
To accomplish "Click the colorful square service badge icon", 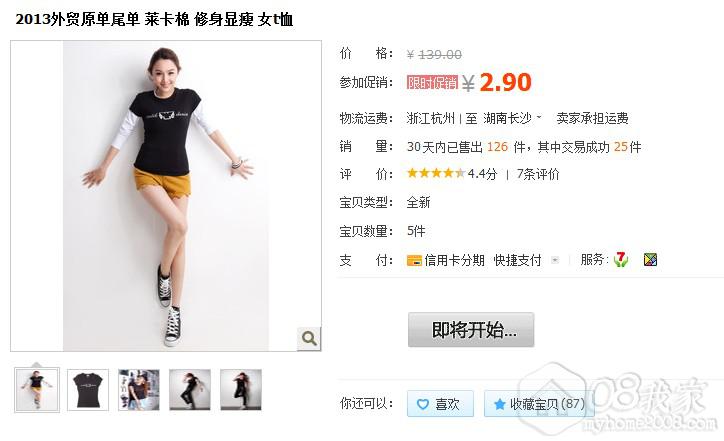I will pos(650,260).
